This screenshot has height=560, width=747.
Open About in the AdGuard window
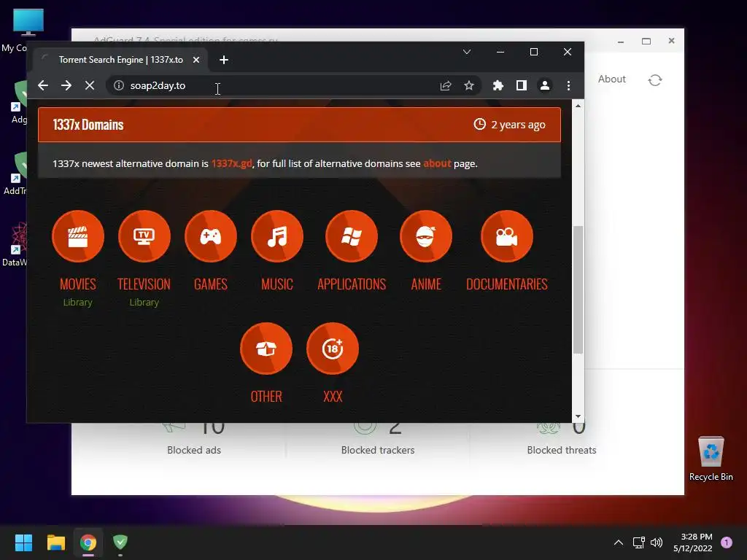(x=612, y=79)
